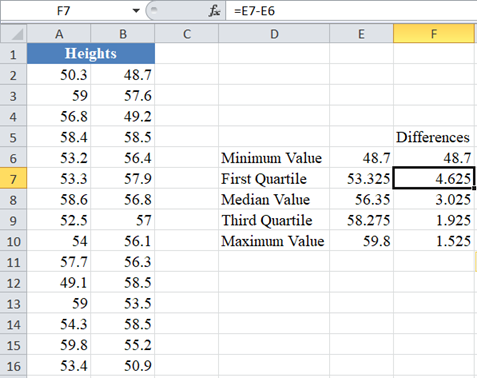
Task: Select cell containing 3.025
Action: click(434, 199)
